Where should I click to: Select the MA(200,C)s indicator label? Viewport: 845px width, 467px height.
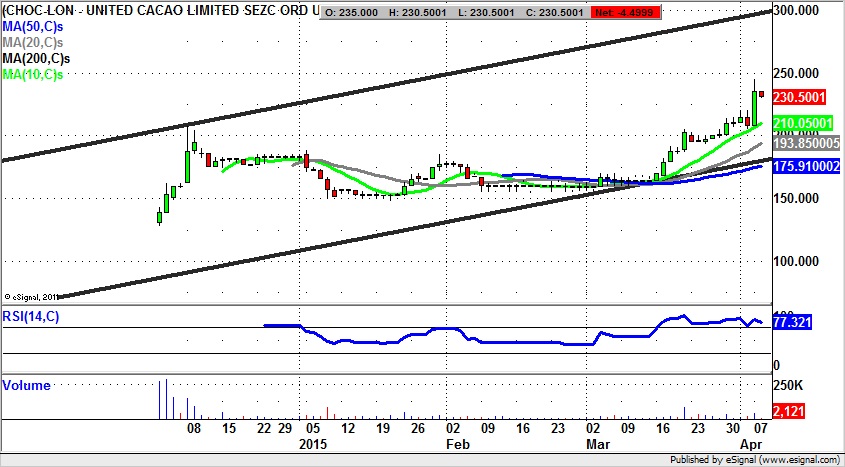click(x=42, y=58)
